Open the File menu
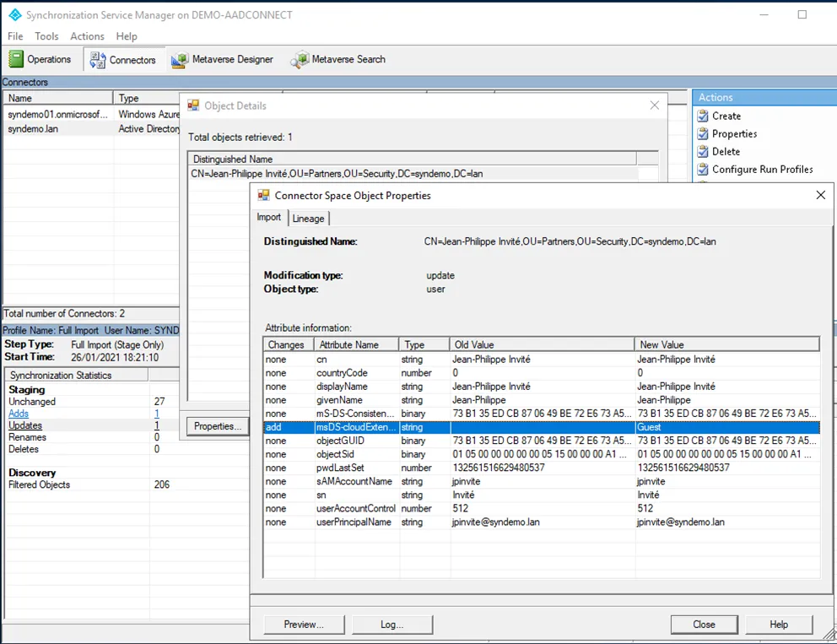This screenshot has width=837, height=644. pos(15,36)
